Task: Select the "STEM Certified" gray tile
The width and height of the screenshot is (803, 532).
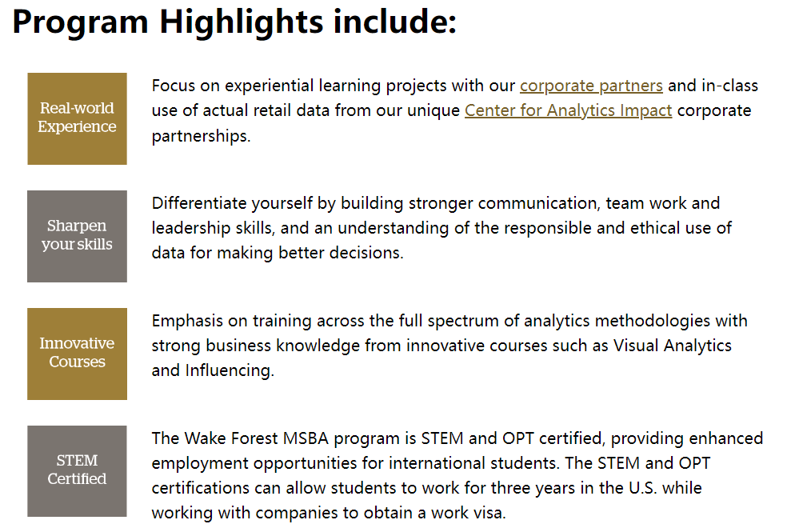Action: (77, 470)
